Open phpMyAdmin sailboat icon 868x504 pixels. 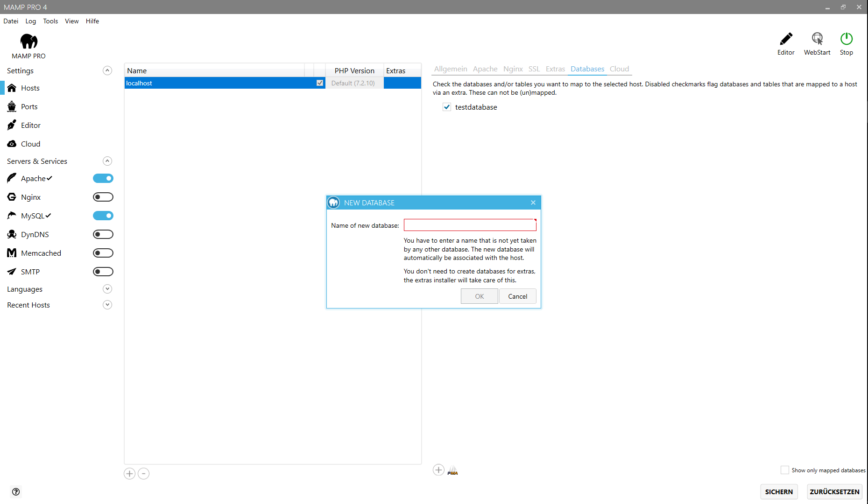[453, 470]
